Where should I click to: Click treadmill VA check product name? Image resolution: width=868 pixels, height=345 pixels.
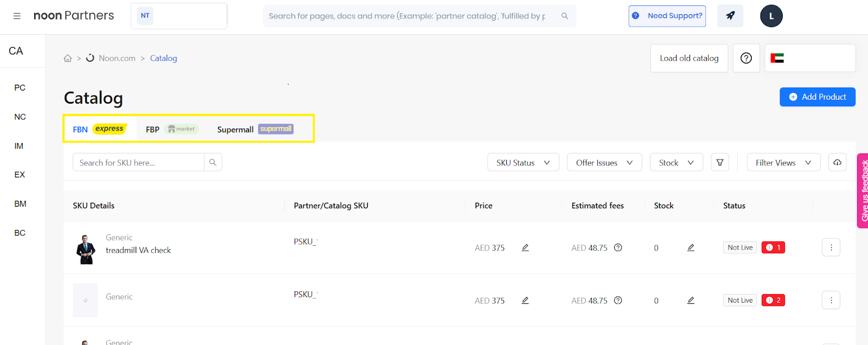[138, 250]
